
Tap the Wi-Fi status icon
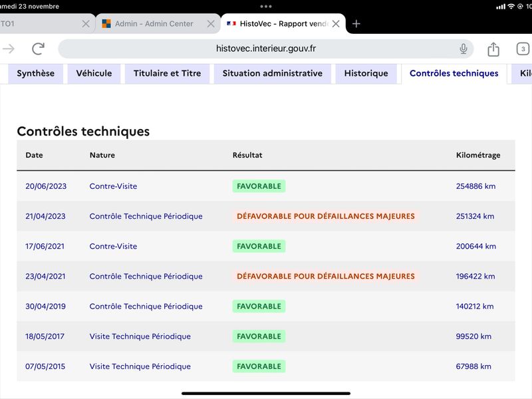pyautogui.click(x=511, y=7)
